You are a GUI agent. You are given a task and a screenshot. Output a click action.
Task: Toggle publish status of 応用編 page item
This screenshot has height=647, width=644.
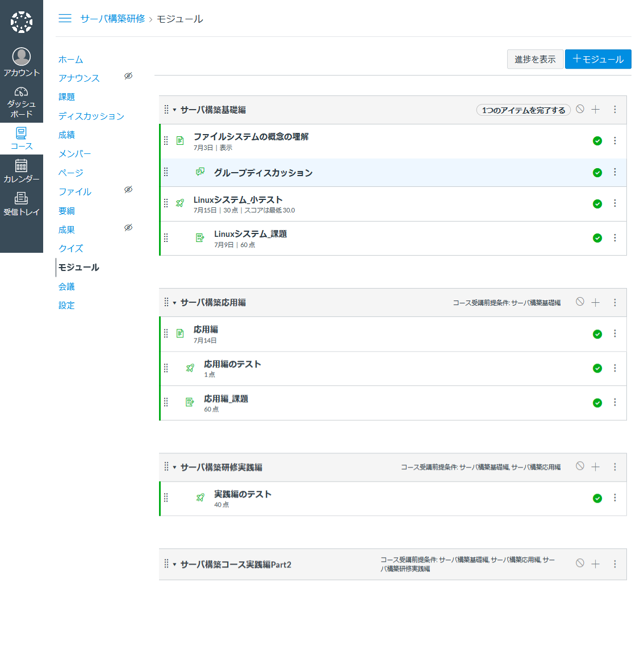pos(597,334)
